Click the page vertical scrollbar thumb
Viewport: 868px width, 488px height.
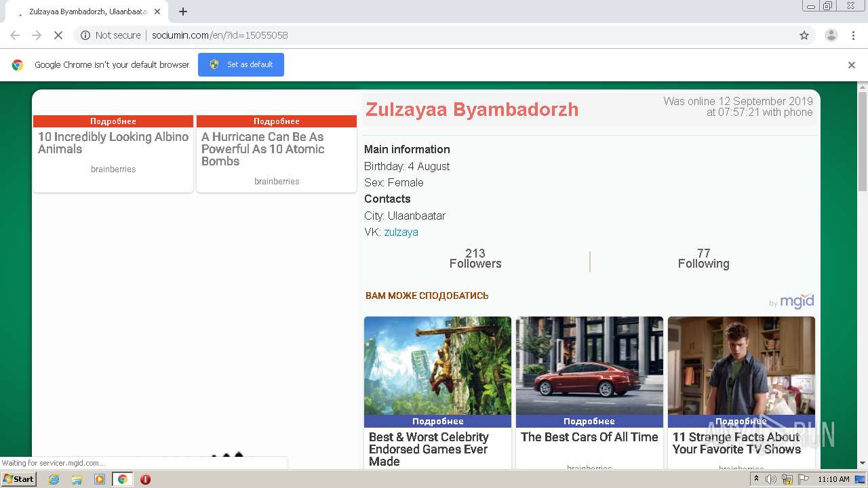[x=862, y=141]
